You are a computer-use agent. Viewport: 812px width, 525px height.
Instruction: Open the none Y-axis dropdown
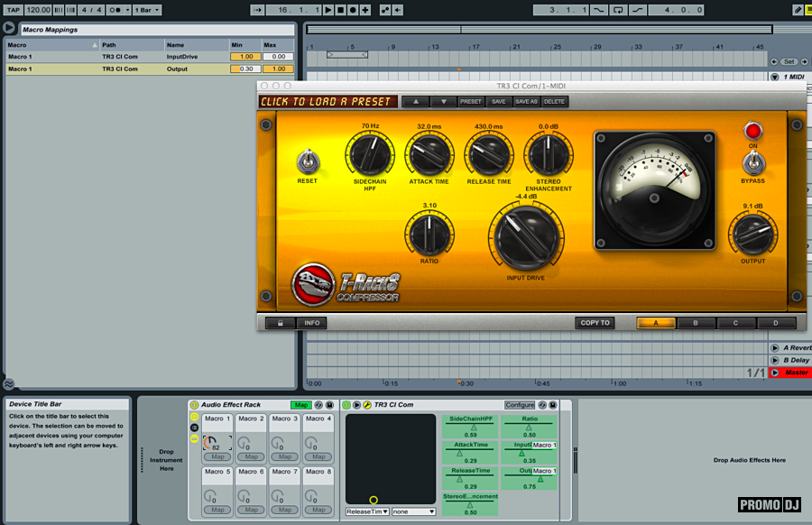point(413,511)
